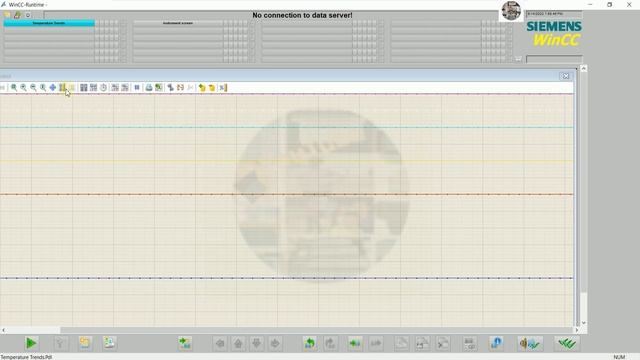
Task: Navigate right with bottom bar arrow
Action: 275,343
